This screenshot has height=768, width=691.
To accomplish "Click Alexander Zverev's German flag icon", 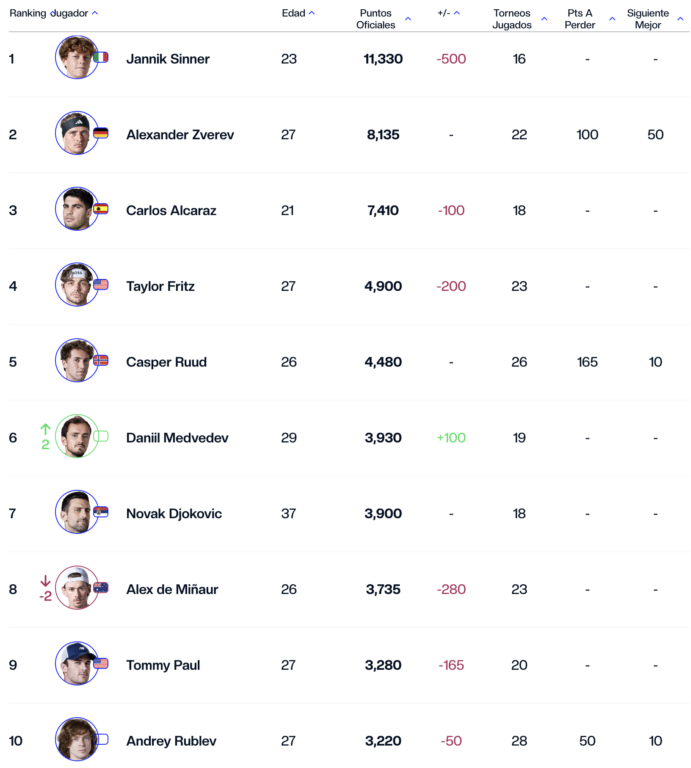I will point(100,133).
